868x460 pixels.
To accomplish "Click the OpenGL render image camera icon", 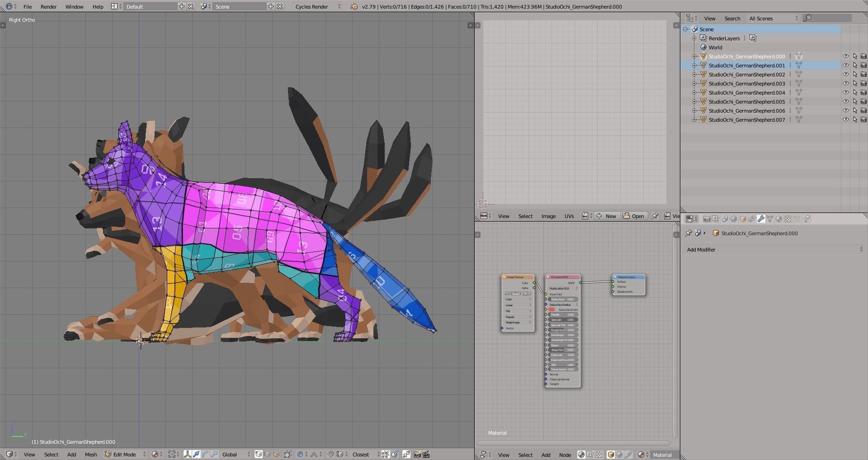I will pyautogui.click(x=418, y=455).
